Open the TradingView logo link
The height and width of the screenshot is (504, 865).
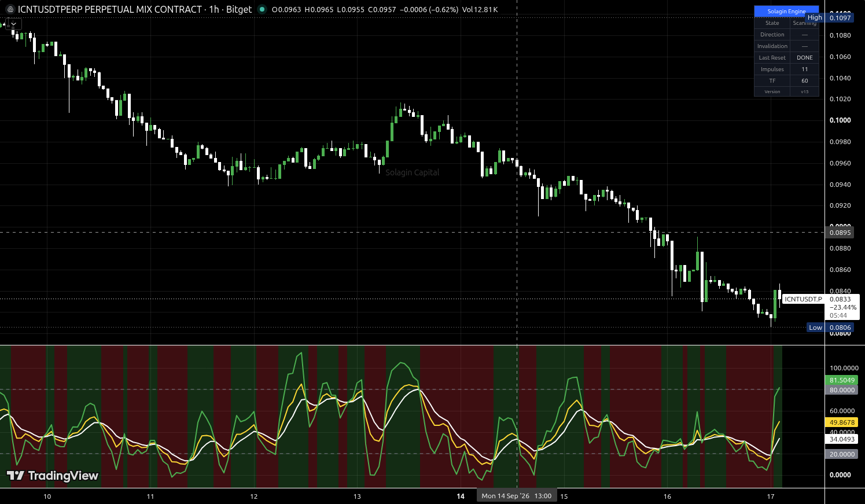click(53, 476)
